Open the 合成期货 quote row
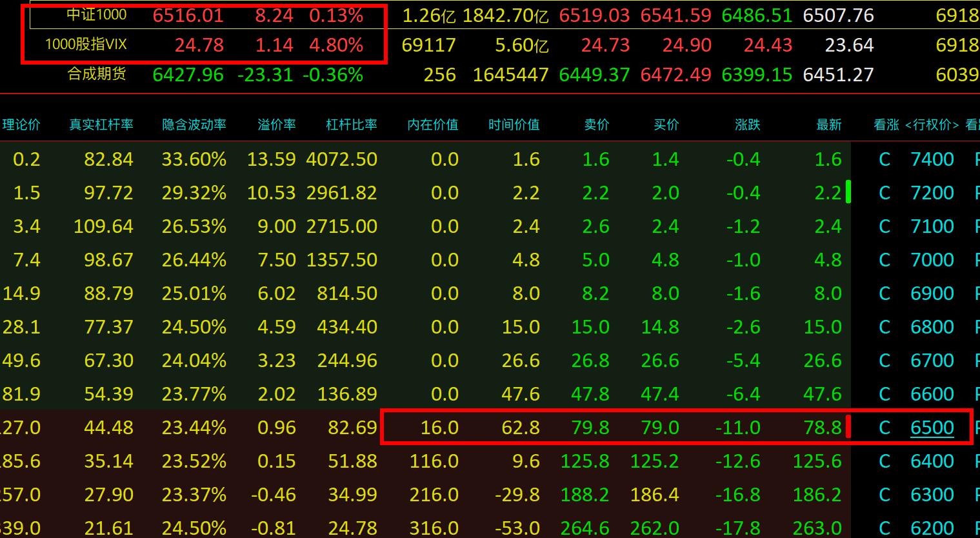 97,75
